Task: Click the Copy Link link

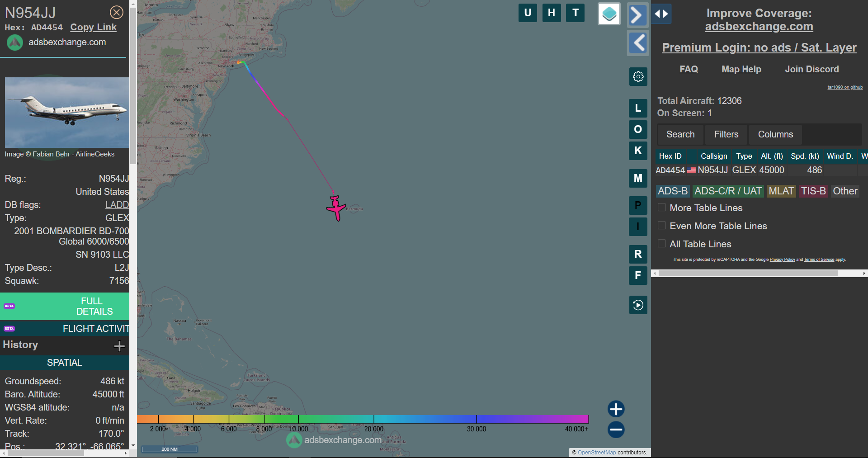Action: point(93,27)
